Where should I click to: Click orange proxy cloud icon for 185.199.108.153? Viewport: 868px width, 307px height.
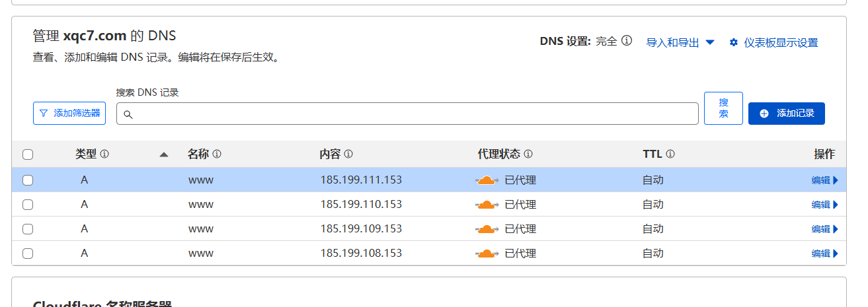click(487, 254)
